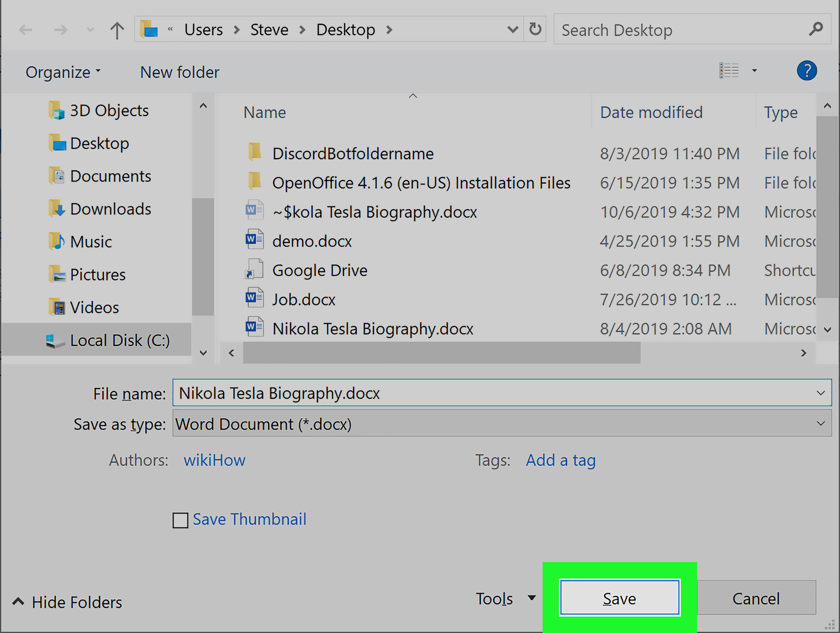Open the Save as type combo box
The image size is (840, 633).
(502, 423)
